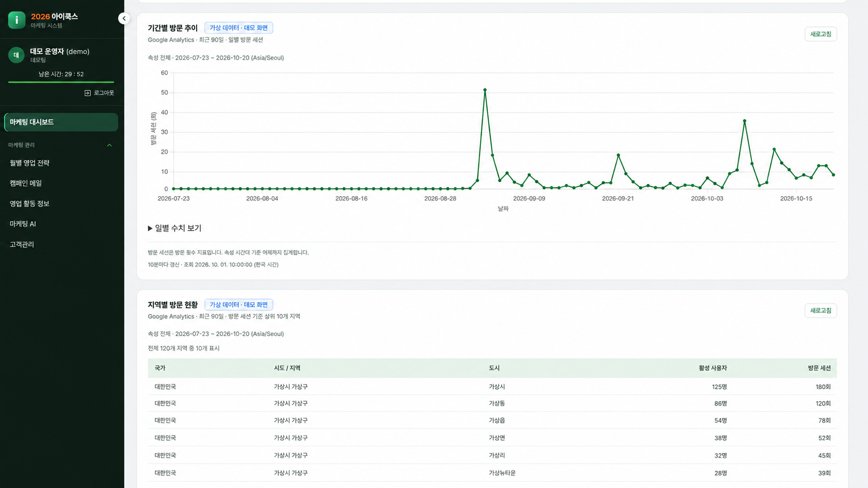Click the 125명 active users value
The height and width of the screenshot is (488, 868).
point(719,387)
